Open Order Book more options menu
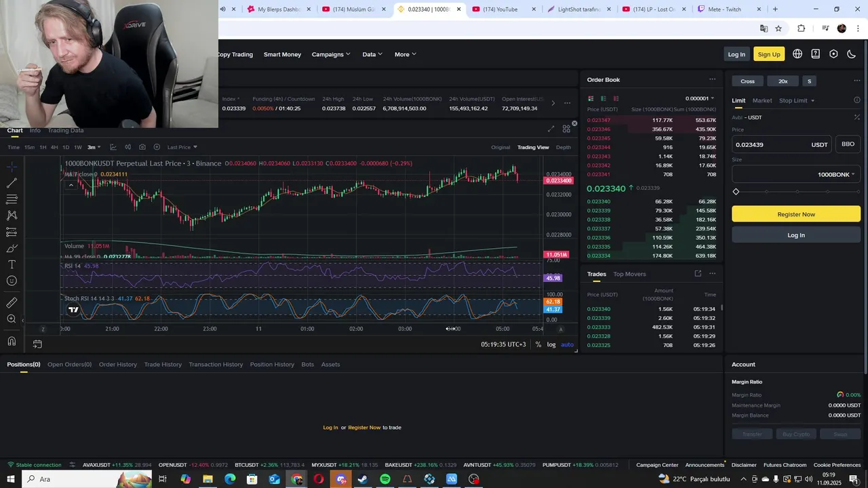This screenshot has height=488, width=868. click(x=712, y=79)
